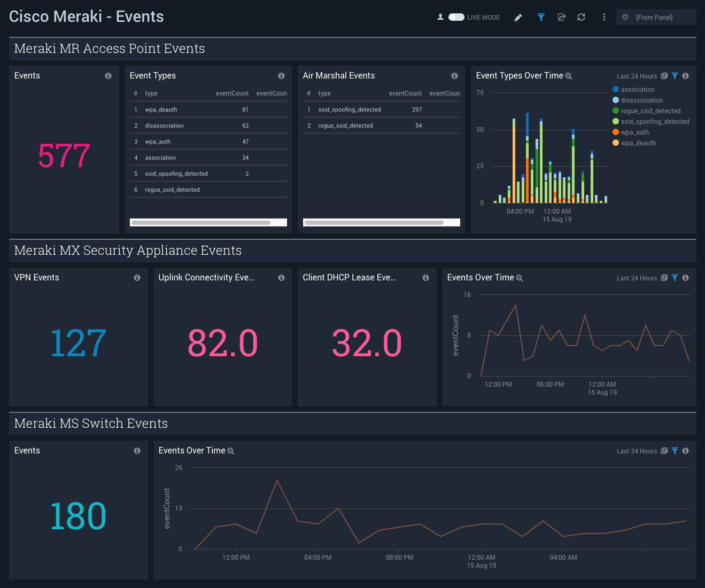Click the 577 Events count value
This screenshot has height=588, width=705.
(64, 156)
